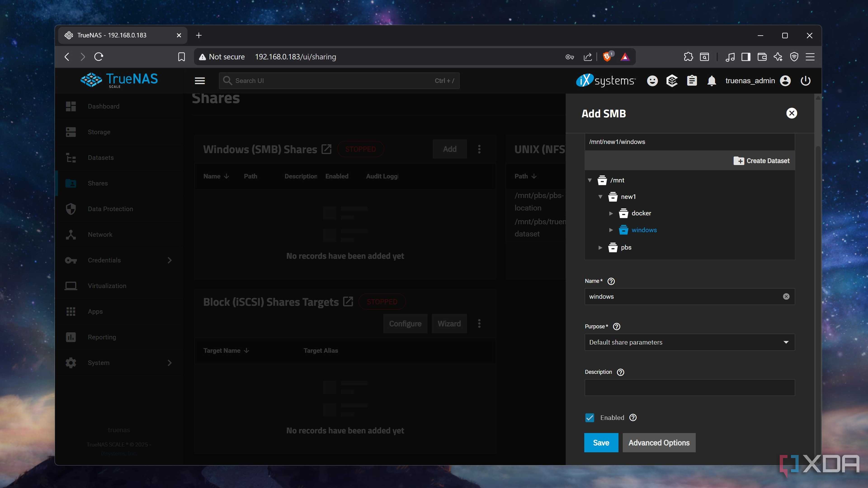The image size is (868, 488).
Task: Click the Save button
Action: [x=601, y=443]
